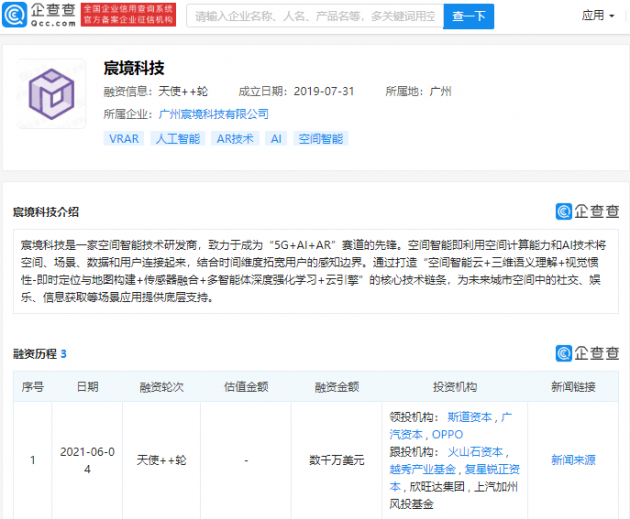Click the Qcc.com logo icon

click(x=14, y=15)
